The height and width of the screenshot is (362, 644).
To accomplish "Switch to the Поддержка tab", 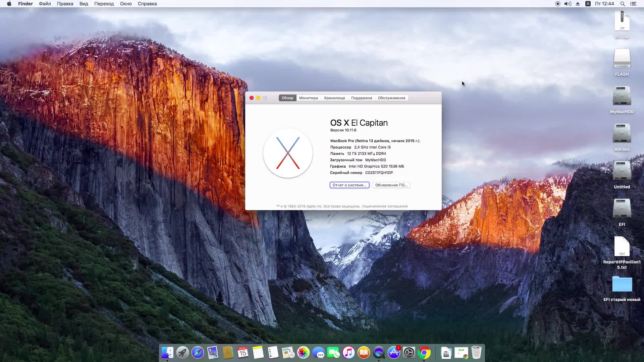I will coord(362,98).
